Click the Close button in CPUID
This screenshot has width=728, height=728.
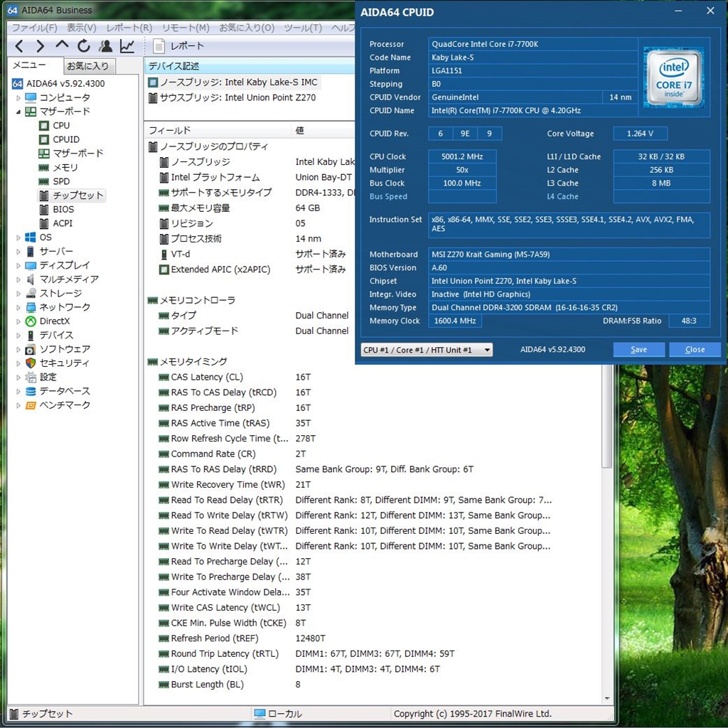(695, 350)
